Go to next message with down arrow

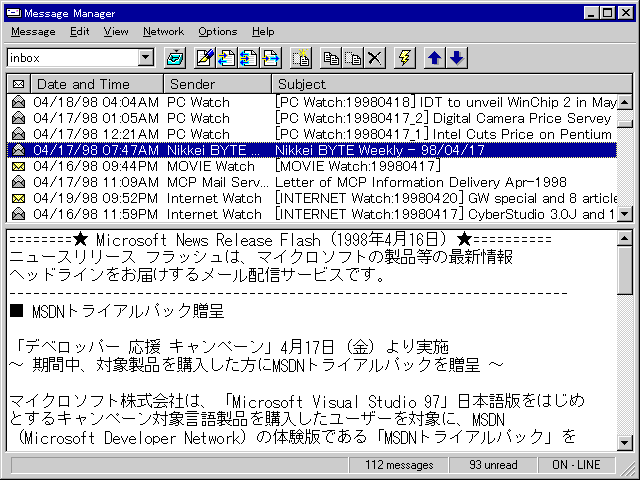point(457,58)
